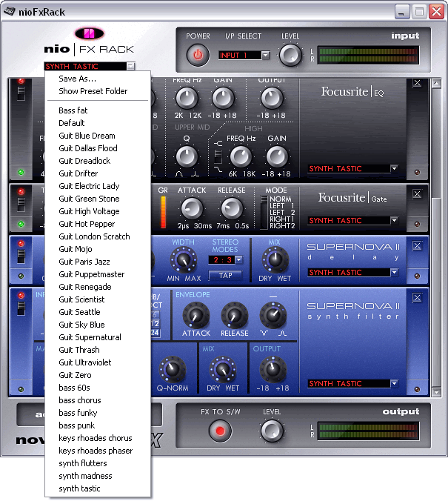Remove the Supernova II delay module

[417, 246]
